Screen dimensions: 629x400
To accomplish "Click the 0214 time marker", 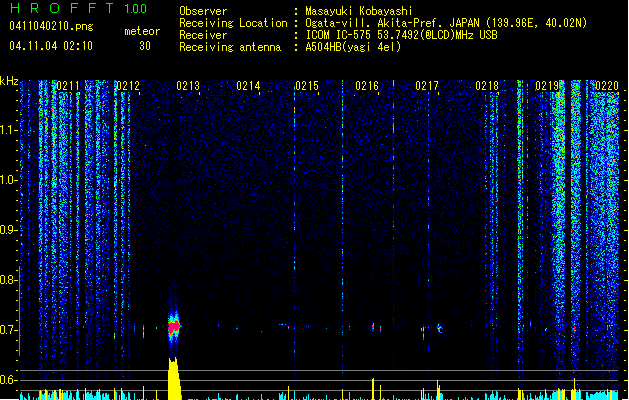I will [248, 86].
